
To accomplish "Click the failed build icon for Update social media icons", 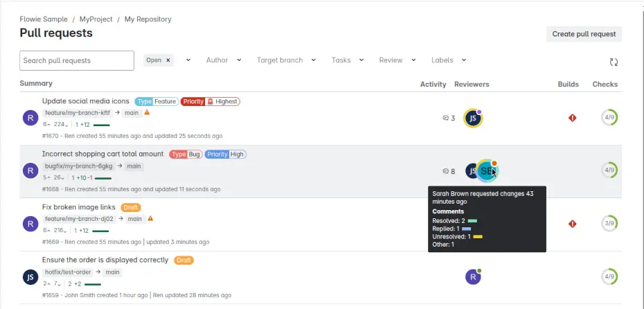I will (573, 118).
